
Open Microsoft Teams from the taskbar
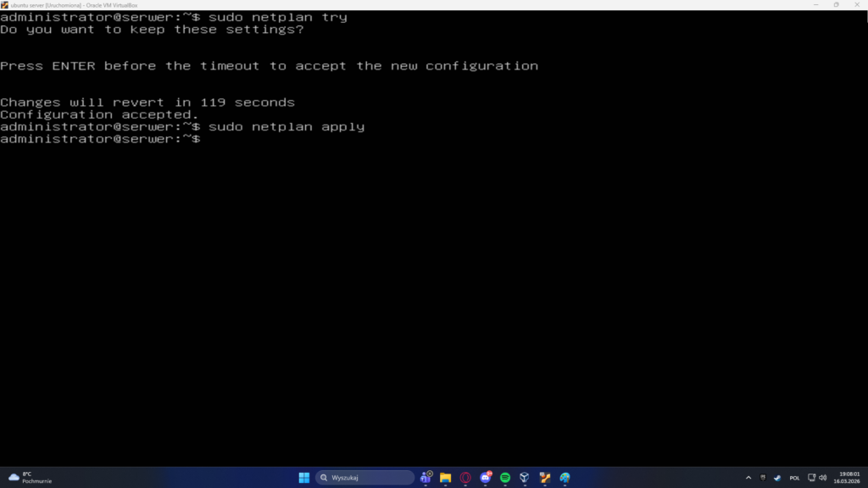click(x=426, y=478)
